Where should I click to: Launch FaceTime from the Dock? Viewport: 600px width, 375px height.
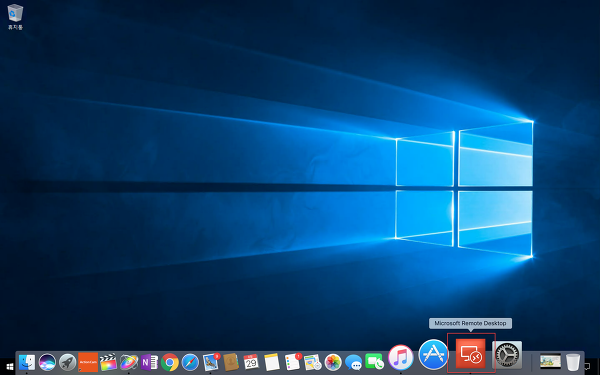click(x=374, y=362)
